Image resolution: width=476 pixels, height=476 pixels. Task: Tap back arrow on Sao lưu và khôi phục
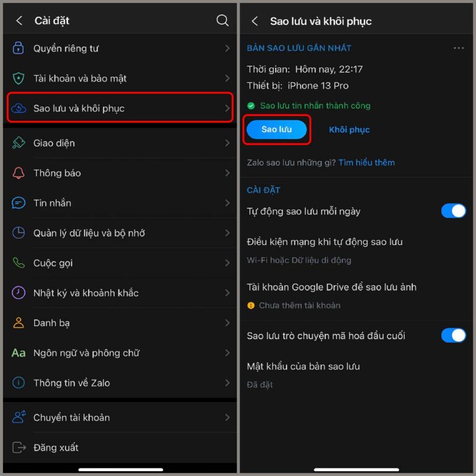[255, 21]
